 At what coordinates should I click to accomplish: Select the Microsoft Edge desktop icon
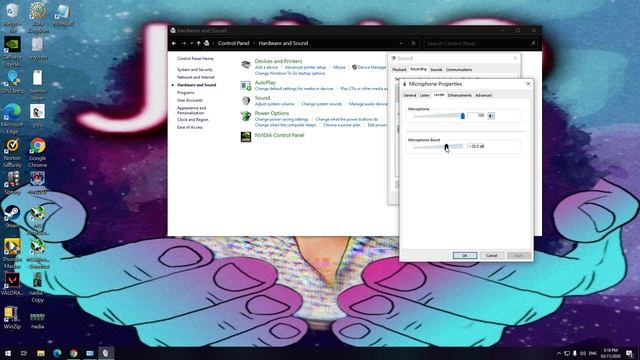tap(12, 118)
